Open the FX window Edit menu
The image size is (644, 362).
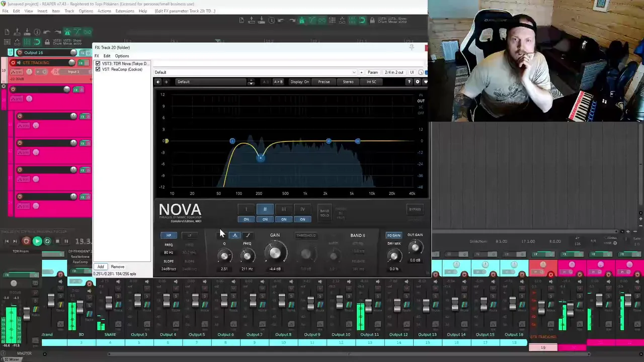tap(107, 56)
